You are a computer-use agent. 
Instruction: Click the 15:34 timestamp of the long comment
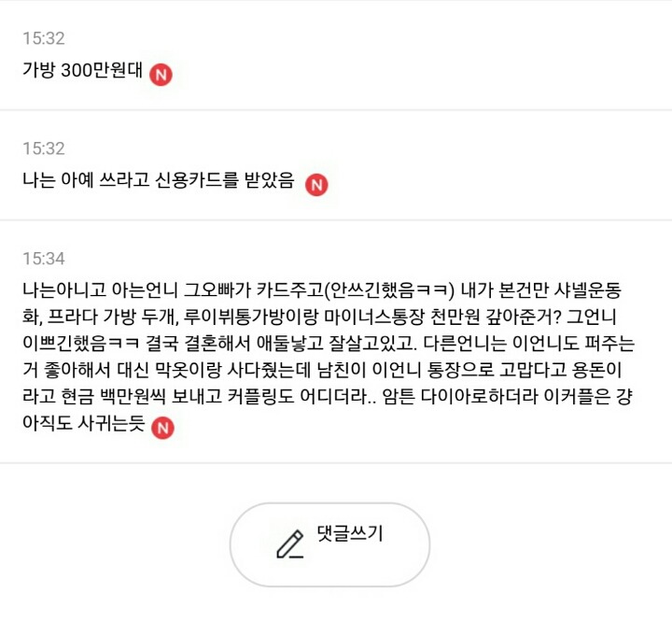click(x=44, y=259)
